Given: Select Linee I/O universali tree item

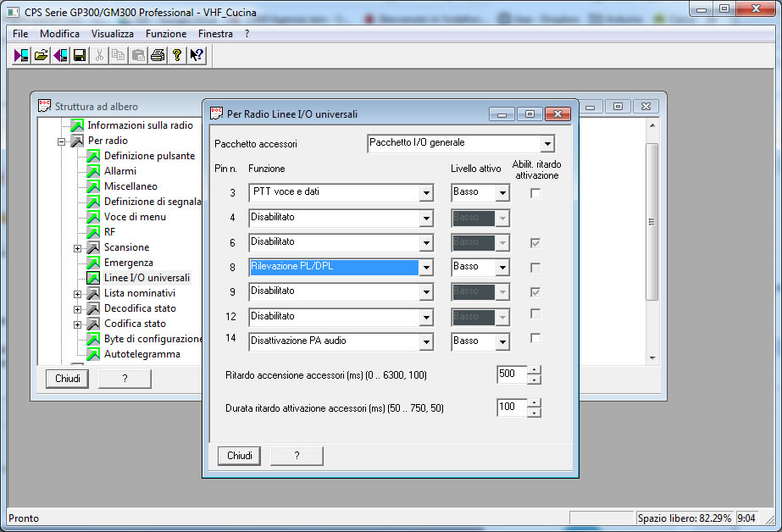Looking at the screenshot, I should tap(147, 278).
